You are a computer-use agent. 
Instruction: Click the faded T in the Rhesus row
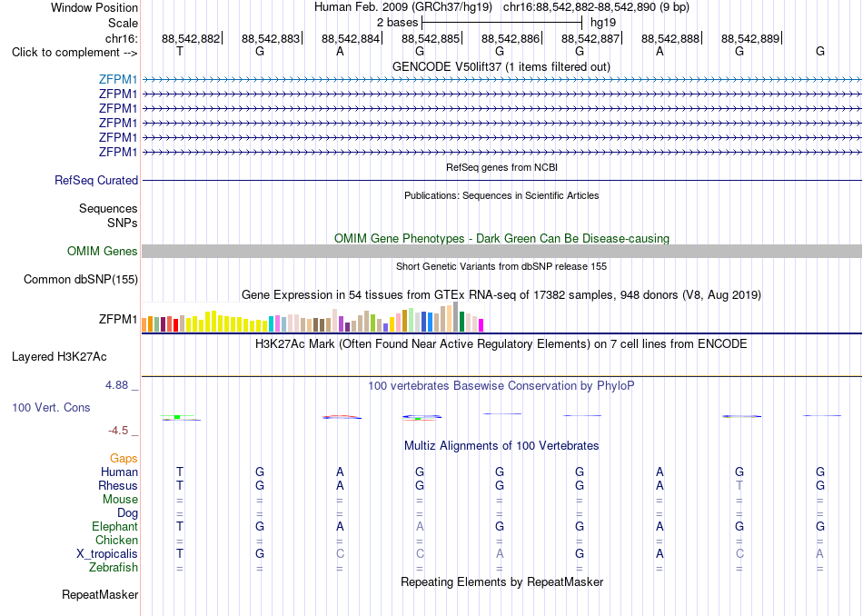(x=739, y=485)
